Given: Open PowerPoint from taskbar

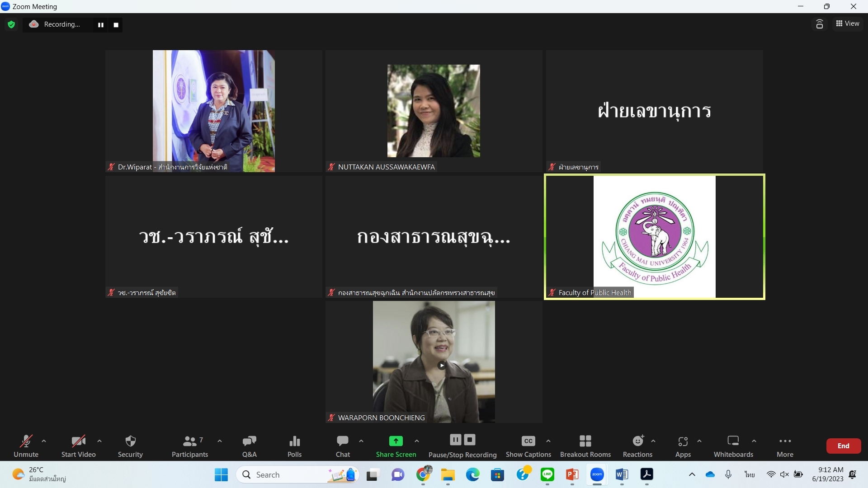Looking at the screenshot, I should (x=572, y=475).
